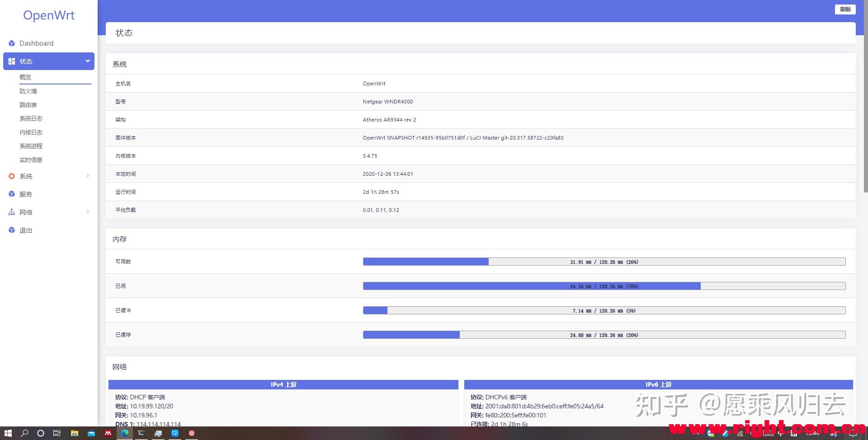Click the page vertical scrollbar
868x440 pixels.
coord(865,96)
